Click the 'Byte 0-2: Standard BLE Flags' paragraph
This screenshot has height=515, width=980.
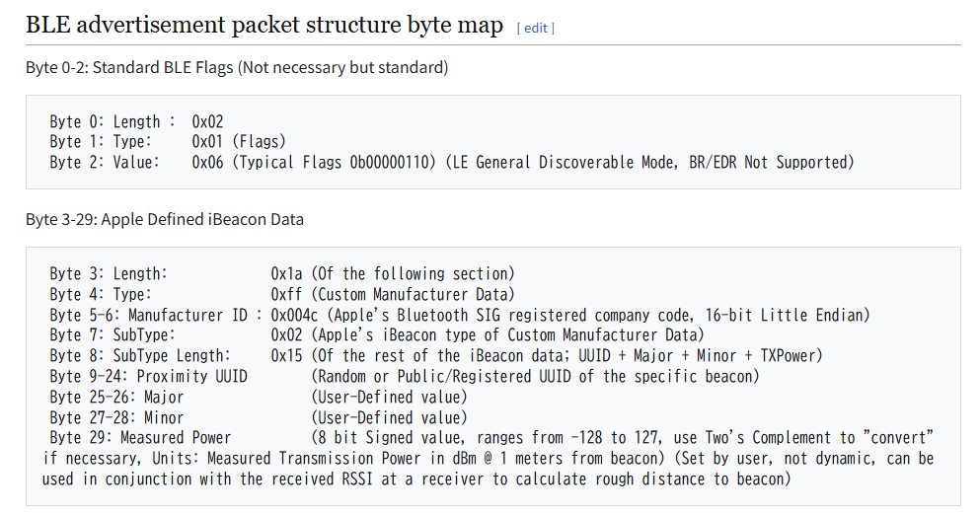click(x=237, y=67)
